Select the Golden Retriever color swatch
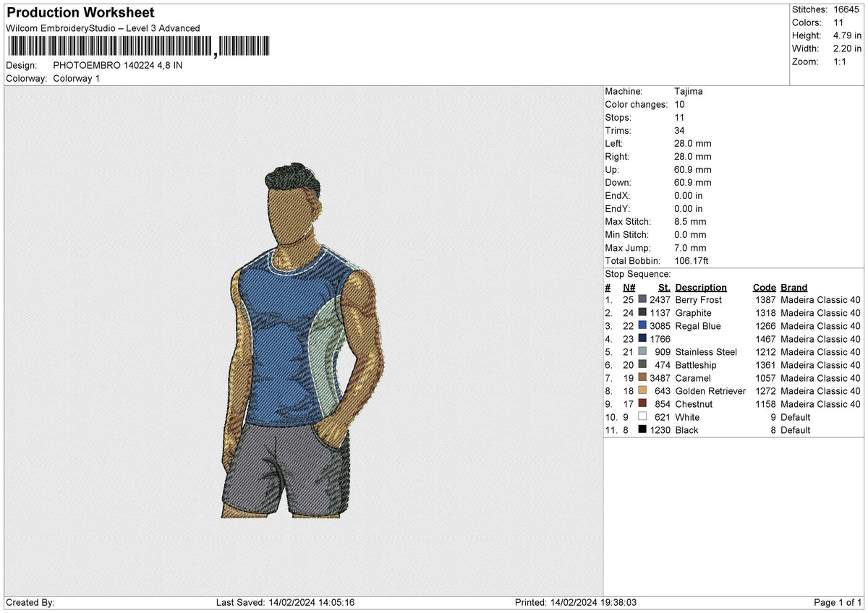 [642, 390]
